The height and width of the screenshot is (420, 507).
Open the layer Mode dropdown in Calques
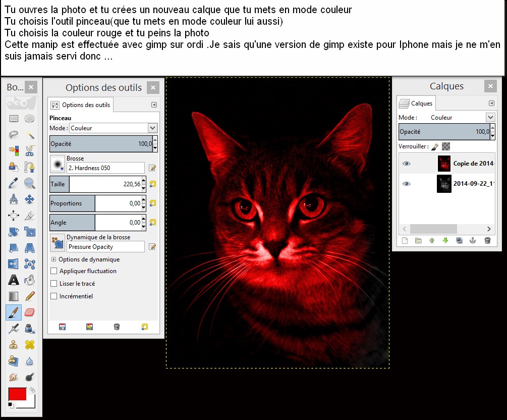coord(490,117)
